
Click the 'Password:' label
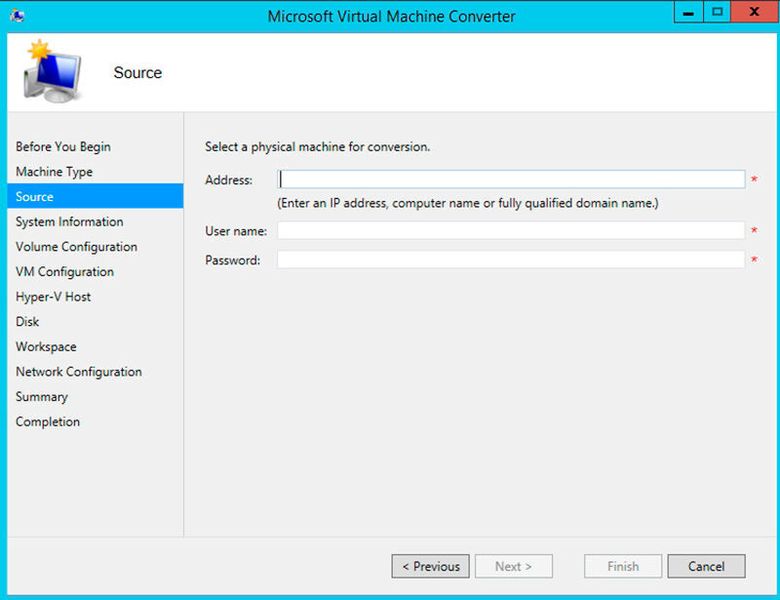[232, 260]
